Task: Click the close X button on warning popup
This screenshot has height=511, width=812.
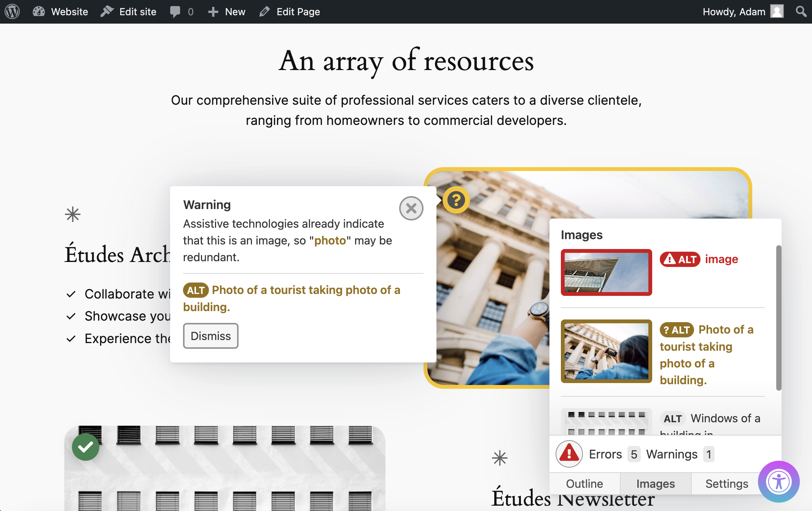Action: pos(411,208)
